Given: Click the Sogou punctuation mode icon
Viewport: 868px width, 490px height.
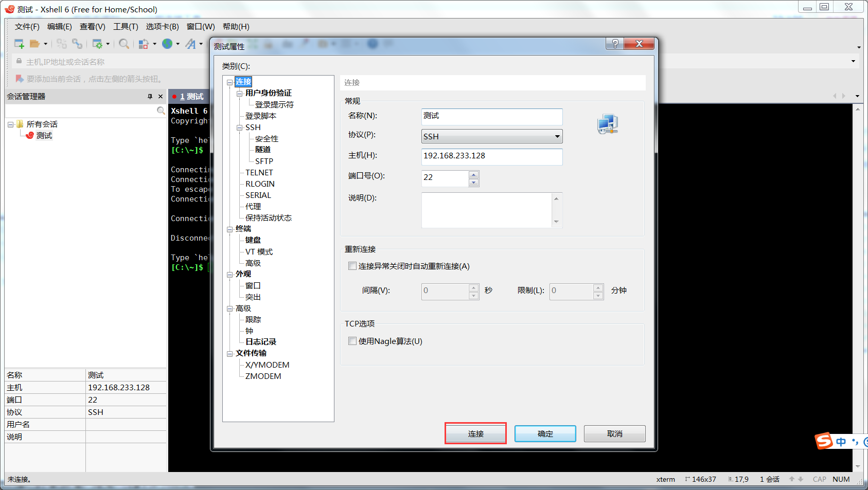Looking at the screenshot, I should click(x=855, y=442).
